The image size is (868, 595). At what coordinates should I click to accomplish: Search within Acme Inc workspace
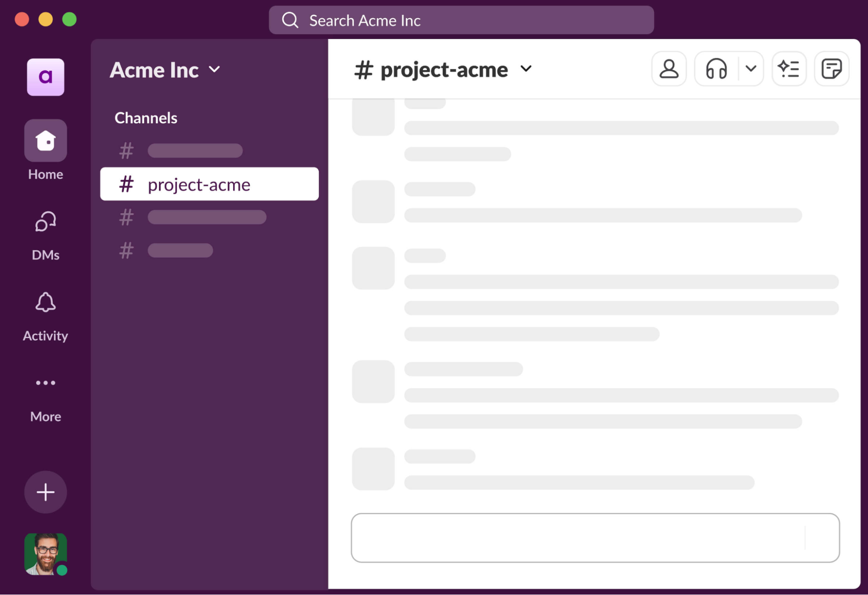click(x=461, y=20)
